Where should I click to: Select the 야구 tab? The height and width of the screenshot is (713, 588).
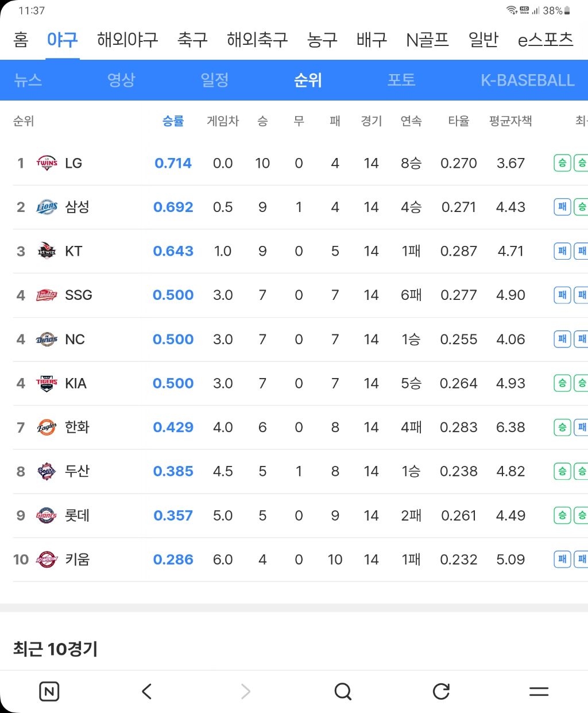point(62,40)
